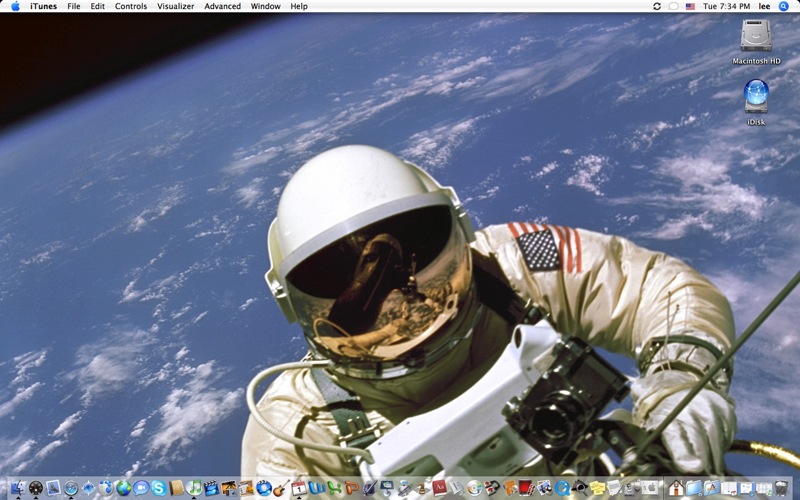Launch Sherlock hat and magnifier icon
The height and width of the screenshot is (500, 800).
point(579,488)
